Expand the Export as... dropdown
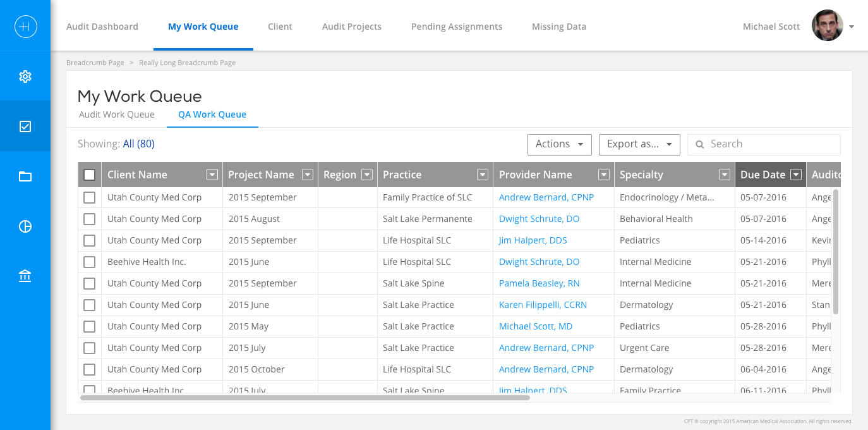 [639, 144]
